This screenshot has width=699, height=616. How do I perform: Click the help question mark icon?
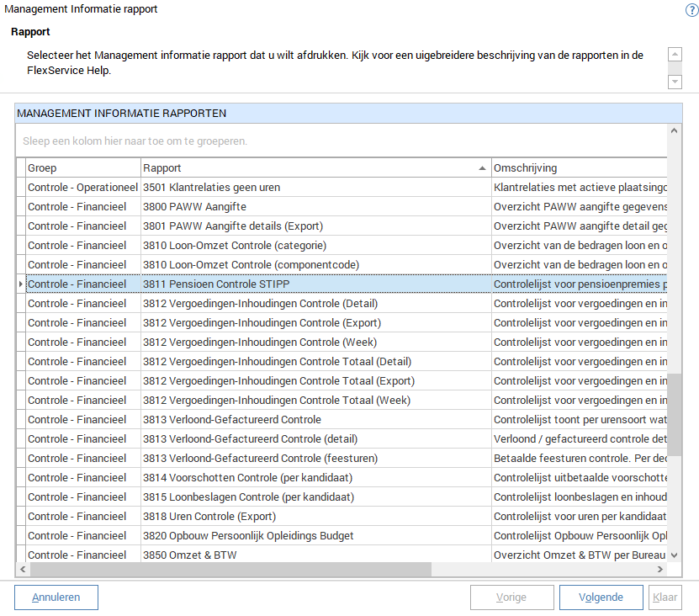click(691, 10)
